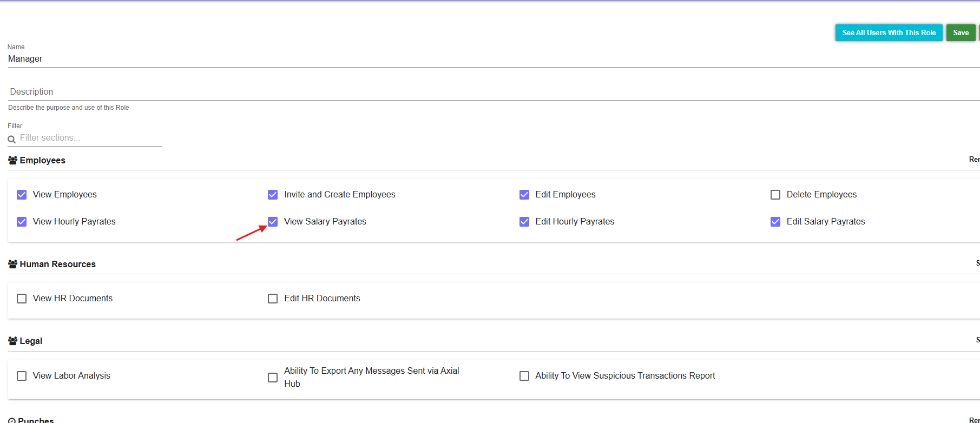Check the View HR Documents box

(x=22, y=299)
